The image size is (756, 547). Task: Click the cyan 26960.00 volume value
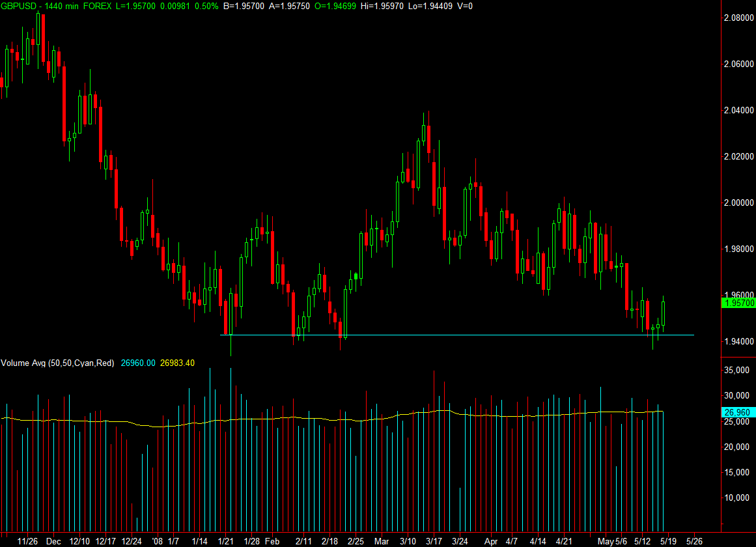tap(138, 363)
